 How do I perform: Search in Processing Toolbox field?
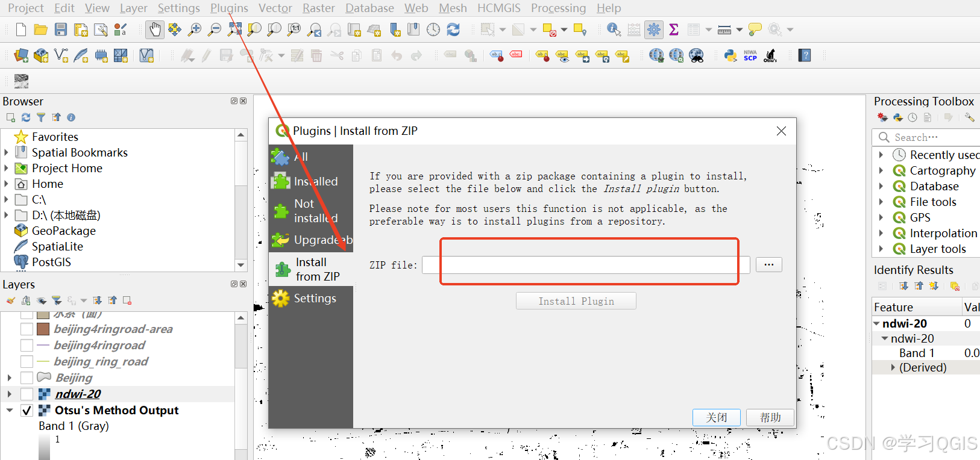pos(926,137)
